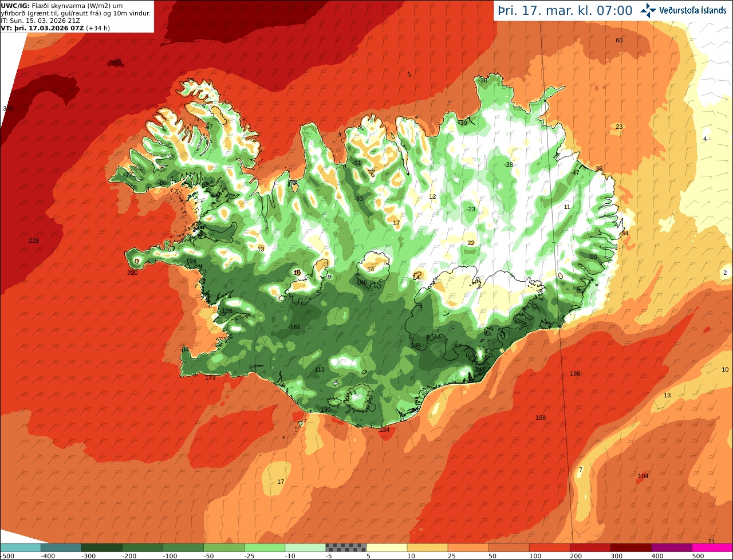Pick the -25 to -10 light green swatch
733x560 pixels.
pyautogui.click(x=265, y=547)
